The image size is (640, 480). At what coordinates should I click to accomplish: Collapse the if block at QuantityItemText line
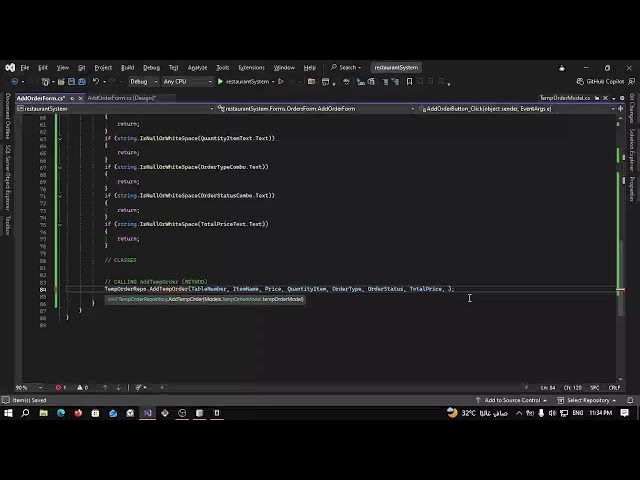pyautogui.click(x=60, y=139)
